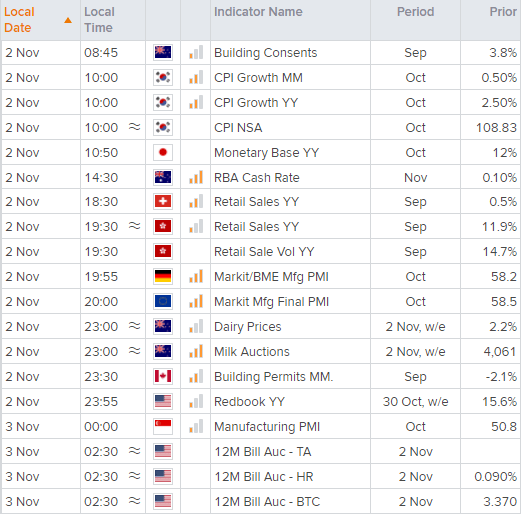Image resolution: width=521 pixels, height=514 pixels.
Task: Click the EU flag beside Markit Mfg Final PMI
Action: [x=163, y=301]
